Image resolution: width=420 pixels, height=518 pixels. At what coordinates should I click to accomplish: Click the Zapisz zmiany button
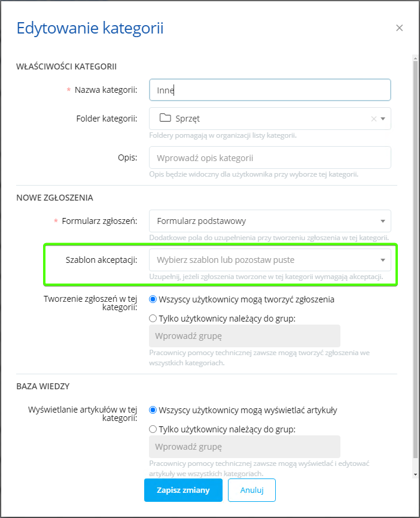(182, 490)
